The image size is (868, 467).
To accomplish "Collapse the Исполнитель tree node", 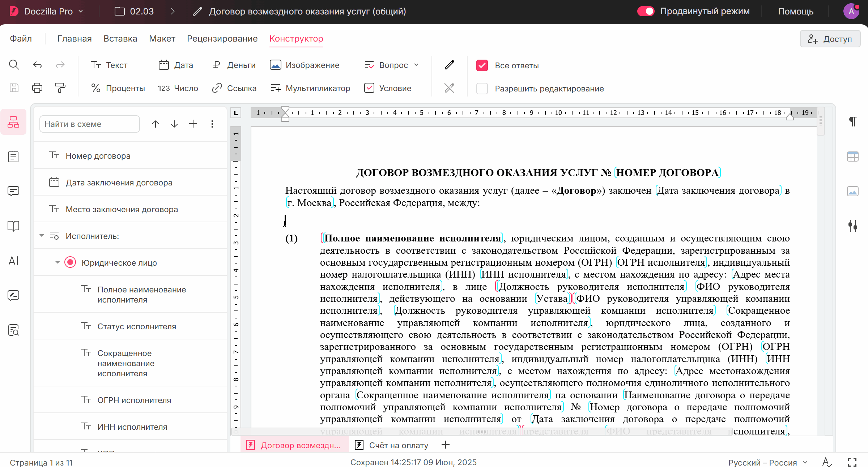I will 42,236.
